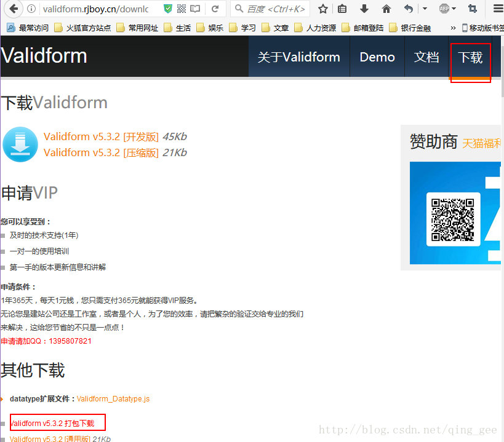The height and width of the screenshot is (442, 504).
Task: Click the 下载Validform heading
Action: point(54,103)
